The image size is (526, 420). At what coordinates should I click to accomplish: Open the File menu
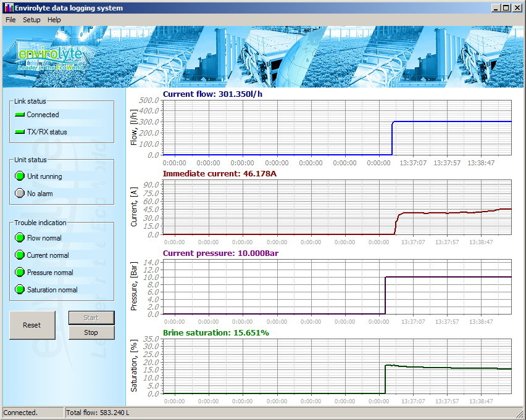click(10, 20)
